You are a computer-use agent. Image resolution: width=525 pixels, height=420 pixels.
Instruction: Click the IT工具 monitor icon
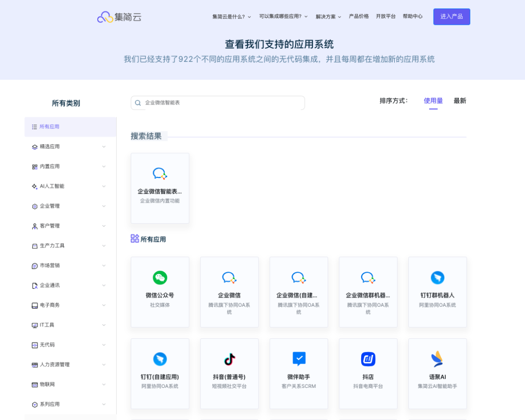click(x=35, y=325)
